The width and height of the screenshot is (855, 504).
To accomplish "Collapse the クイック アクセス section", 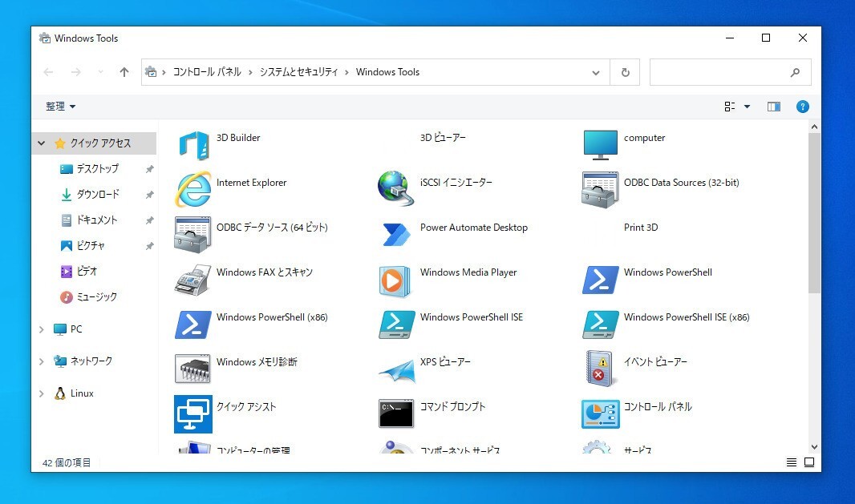I will (42, 143).
